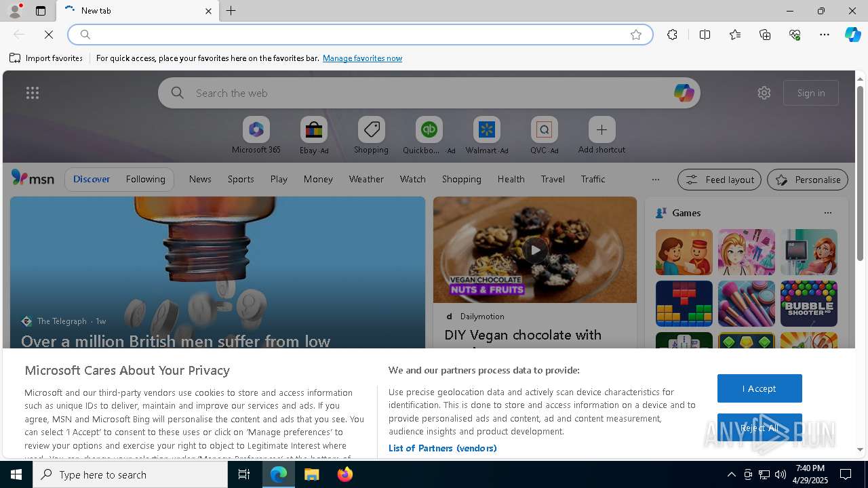This screenshot has width=868, height=488.
Task: Expand more categories ellipsis
Action: click(x=655, y=180)
